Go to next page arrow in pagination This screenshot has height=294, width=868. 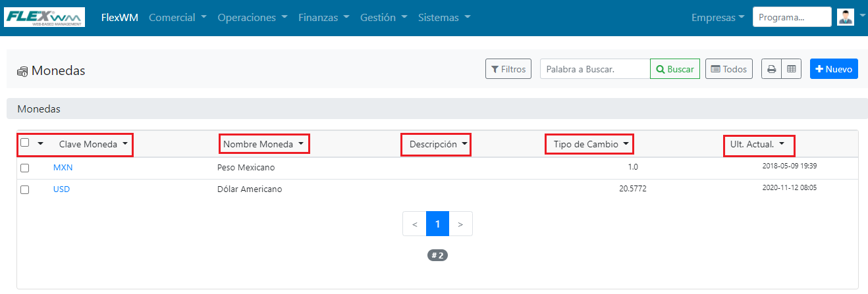click(x=460, y=224)
